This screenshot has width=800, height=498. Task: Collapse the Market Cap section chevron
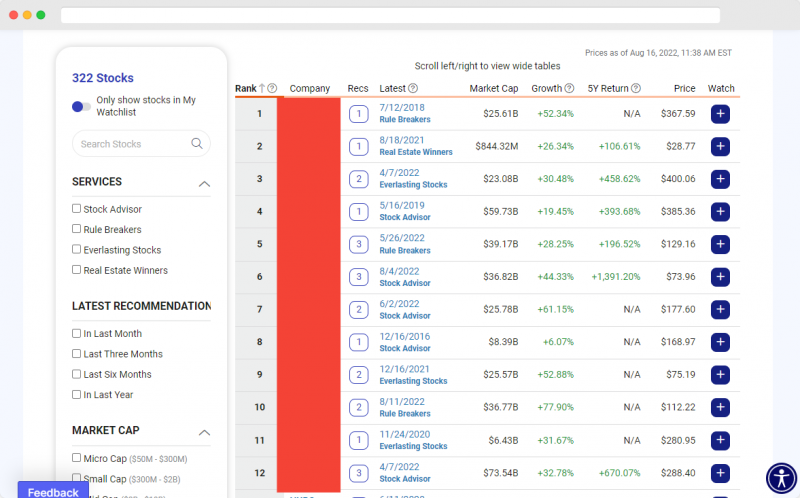[204, 433]
